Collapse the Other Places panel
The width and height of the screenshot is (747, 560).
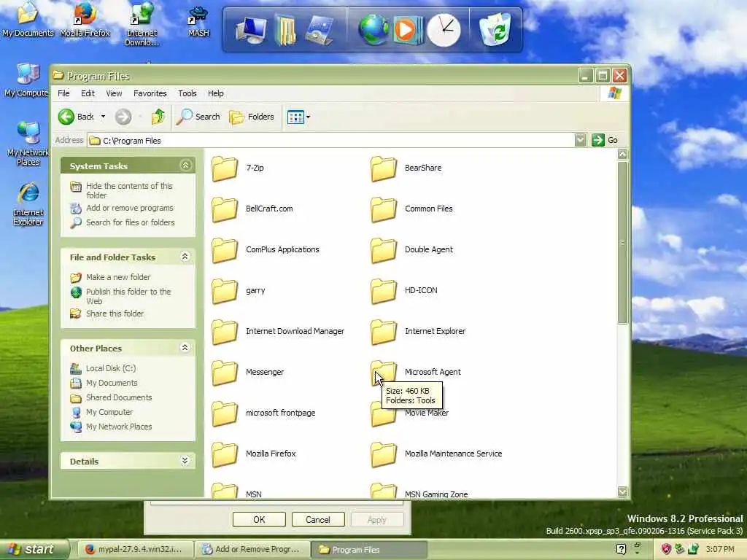(185, 348)
